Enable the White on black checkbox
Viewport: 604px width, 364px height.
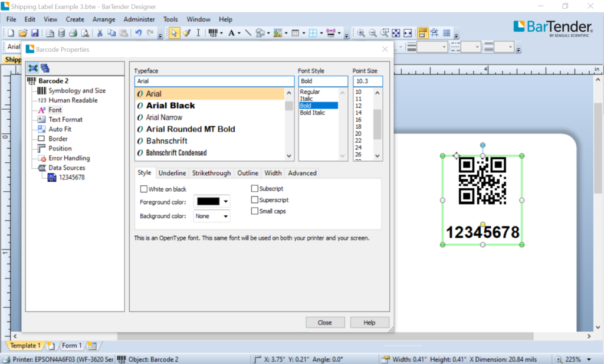[143, 188]
